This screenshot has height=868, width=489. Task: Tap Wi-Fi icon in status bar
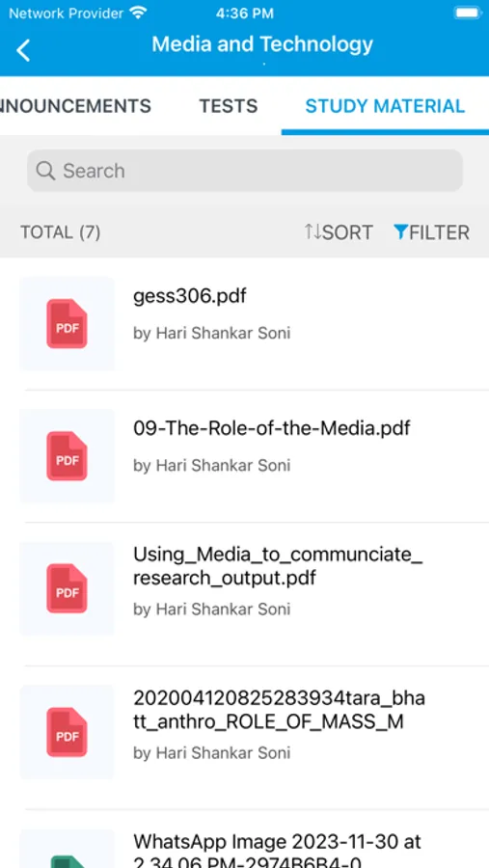click(139, 13)
